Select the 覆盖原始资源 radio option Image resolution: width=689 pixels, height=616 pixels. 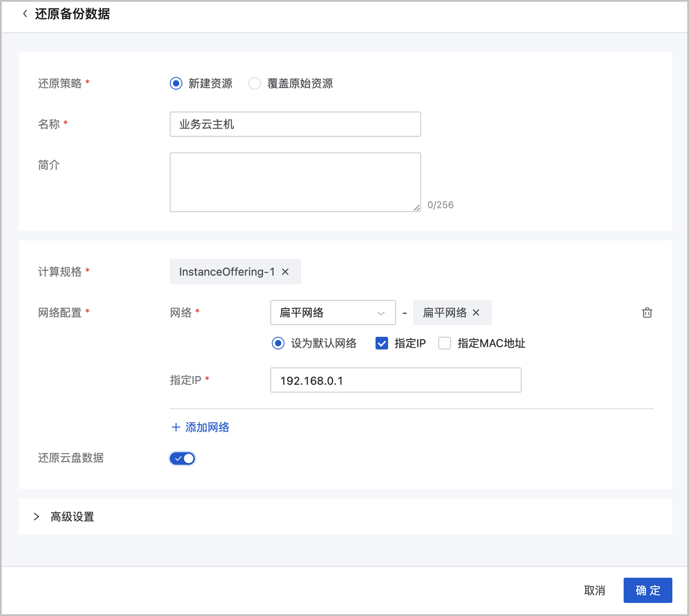pyautogui.click(x=254, y=84)
